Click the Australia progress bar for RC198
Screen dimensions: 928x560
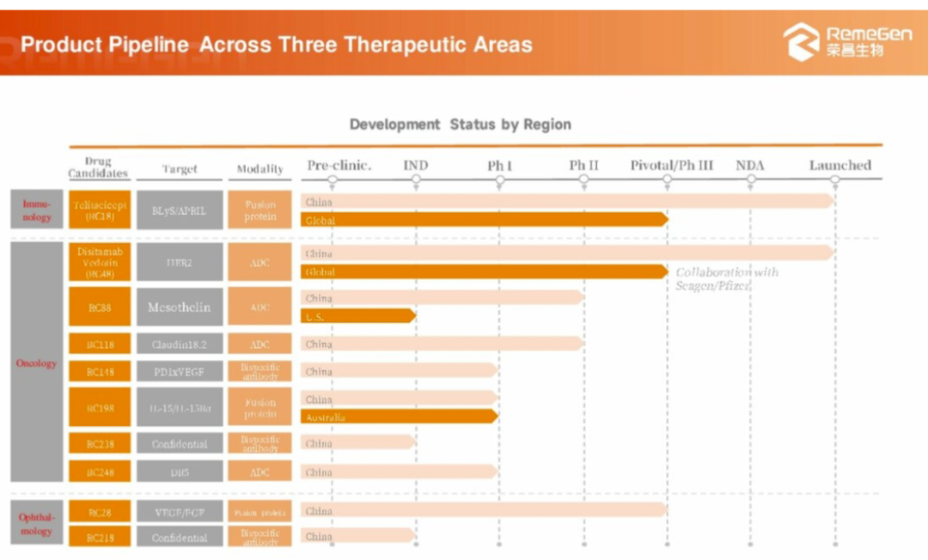point(398,417)
